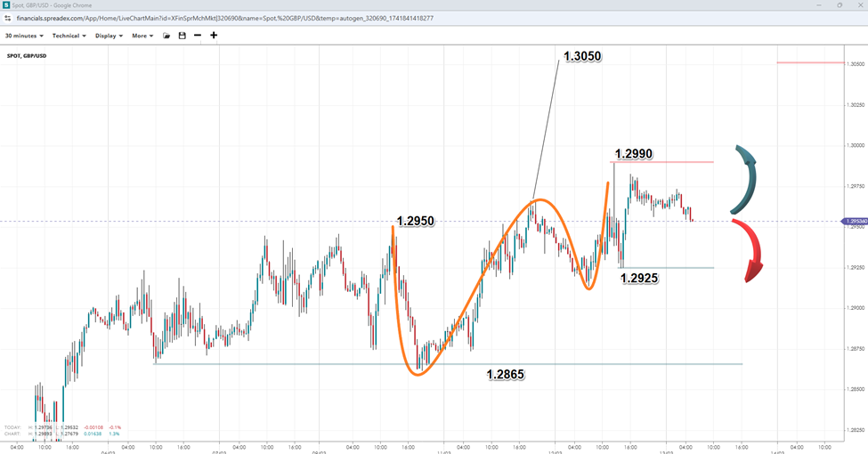Screen dimensions: 868x454
Task: Select the 1.2865 support level label
Action: (x=506, y=375)
